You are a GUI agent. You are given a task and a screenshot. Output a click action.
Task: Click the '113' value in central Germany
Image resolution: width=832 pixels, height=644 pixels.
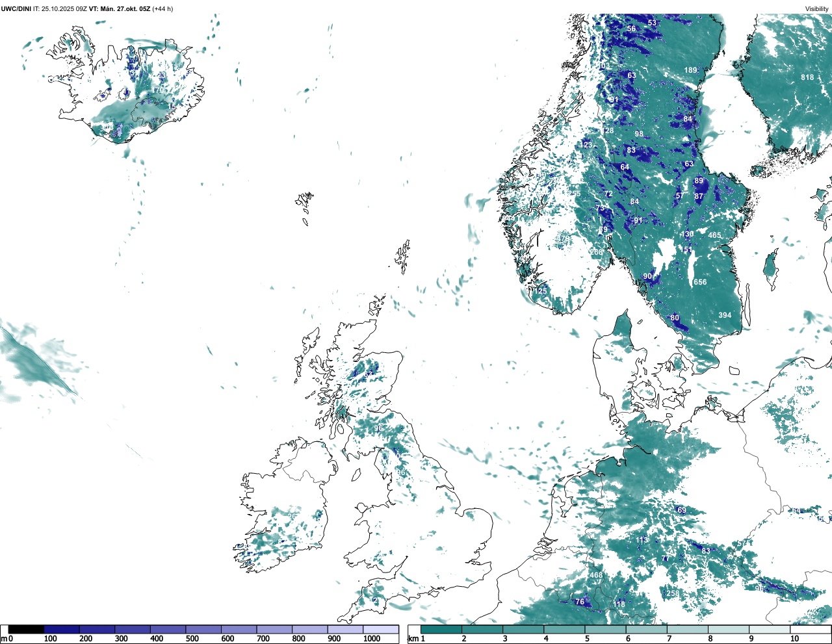(642, 540)
